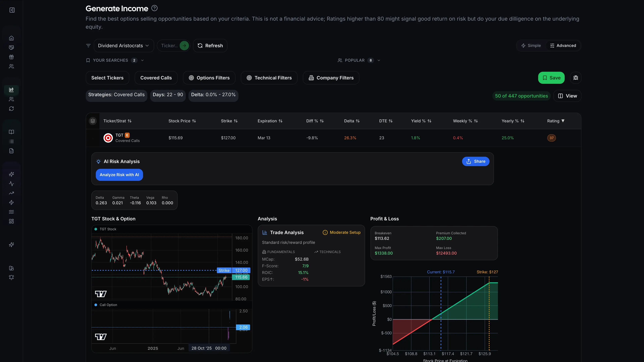Viewport: 644px width, 362px height.
Task: Click the green arrow next to Ticker field
Action: pyautogui.click(x=184, y=45)
